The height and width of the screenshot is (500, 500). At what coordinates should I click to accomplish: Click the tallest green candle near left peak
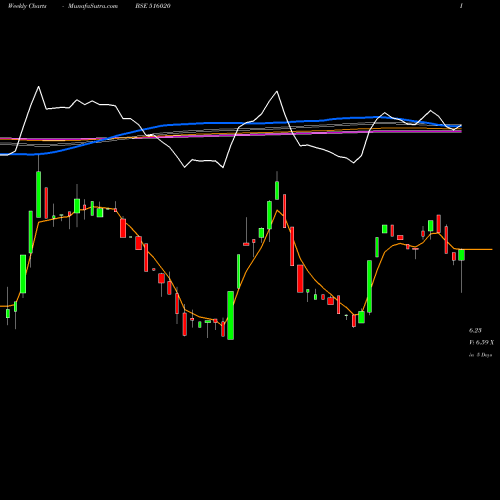coord(39,194)
